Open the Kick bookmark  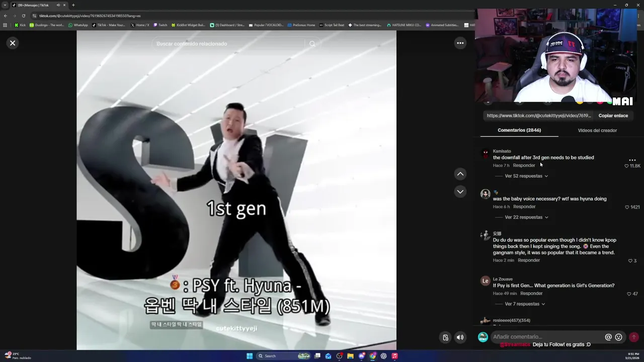20,25
